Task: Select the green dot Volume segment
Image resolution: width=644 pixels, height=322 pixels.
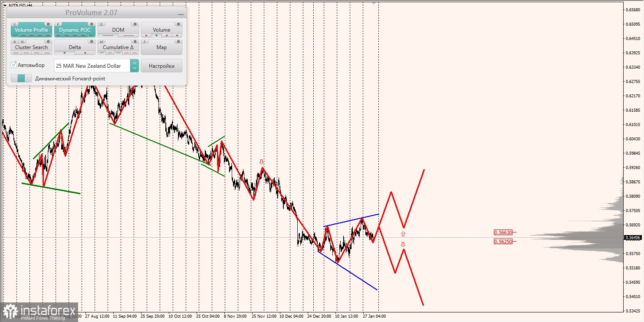Action: 156,35
